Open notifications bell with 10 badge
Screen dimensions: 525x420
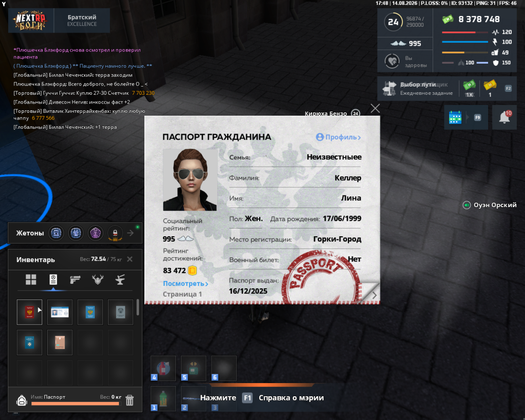pos(505,117)
